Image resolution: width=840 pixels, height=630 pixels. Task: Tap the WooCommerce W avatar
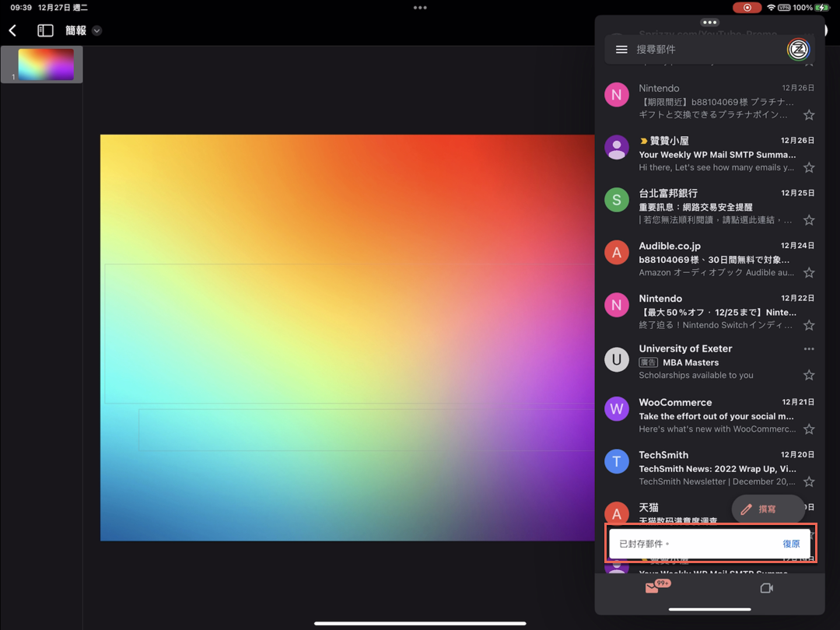coord(617,409)
